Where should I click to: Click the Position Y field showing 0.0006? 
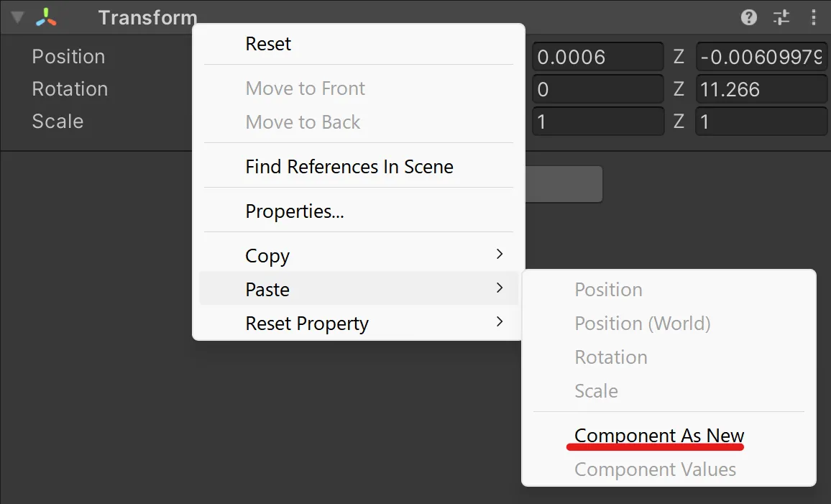click(598, 57)
